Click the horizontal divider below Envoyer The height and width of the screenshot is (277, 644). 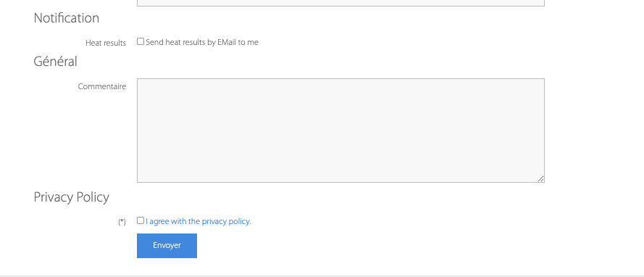pyautogui.click(x=322, y=276)
